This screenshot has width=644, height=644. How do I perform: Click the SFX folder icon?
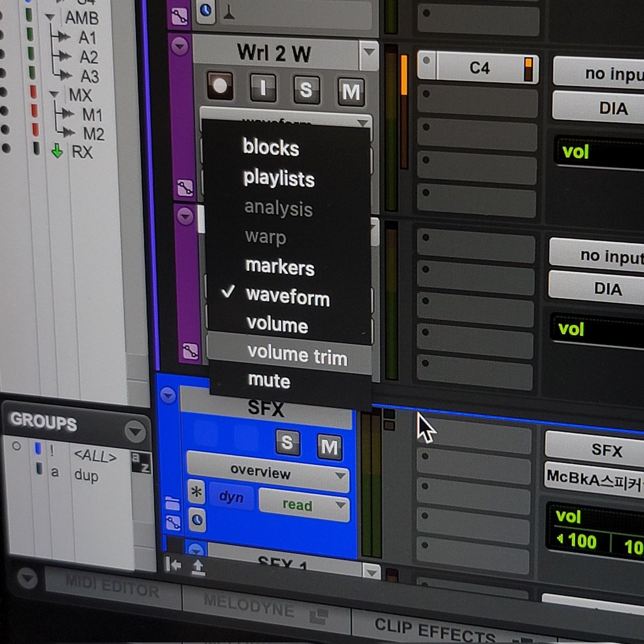(x=172, y=503)
